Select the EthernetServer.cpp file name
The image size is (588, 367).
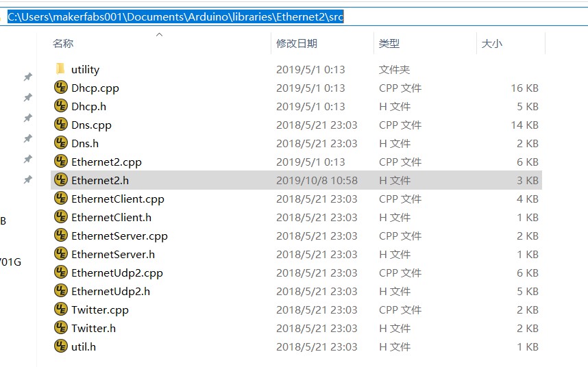pos(119,236)
